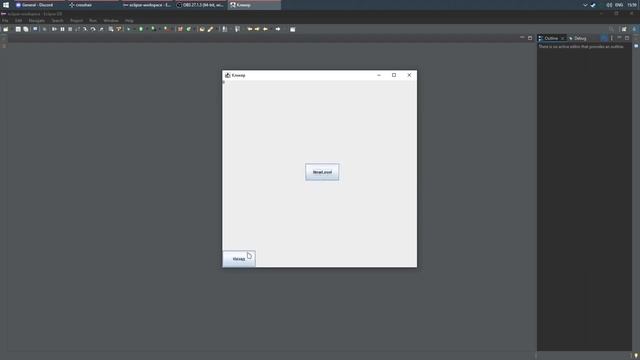640x360 pixels.
Task: Open the Help menu
Action: [129, 20]
